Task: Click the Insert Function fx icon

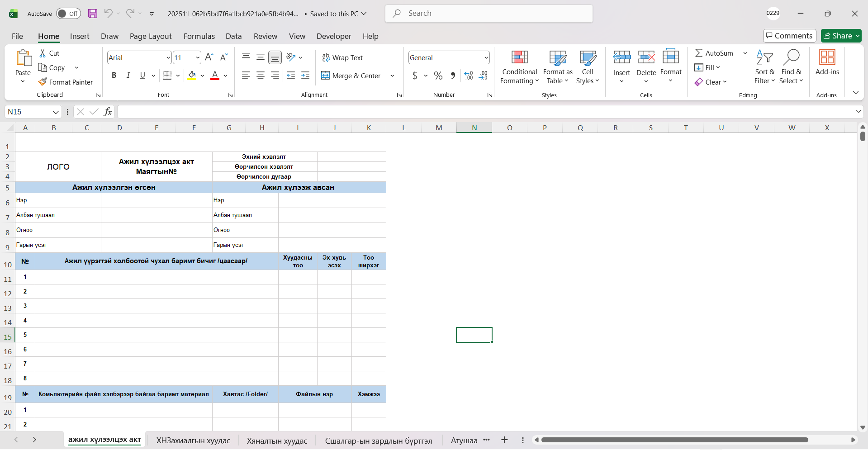Action: click(x=108, y=112)
